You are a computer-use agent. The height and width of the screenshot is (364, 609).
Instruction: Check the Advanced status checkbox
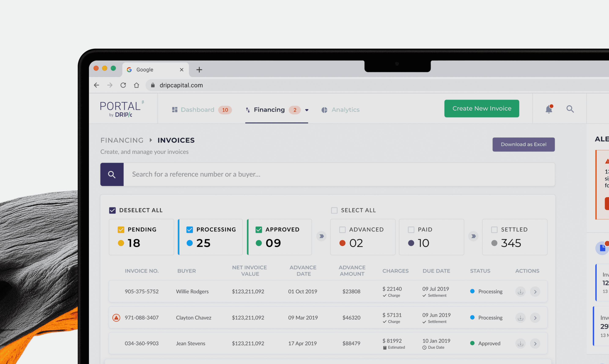pyautogui.click(x=342, y=230)
